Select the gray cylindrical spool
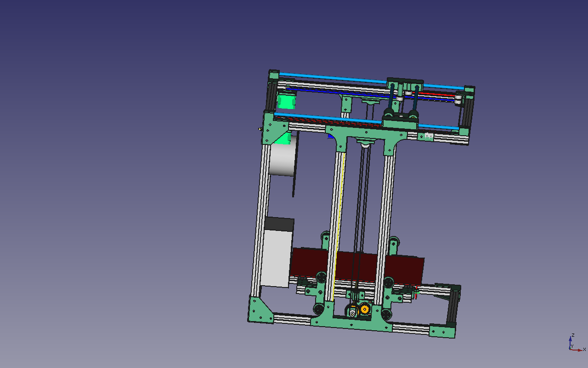 coord(281,159)
